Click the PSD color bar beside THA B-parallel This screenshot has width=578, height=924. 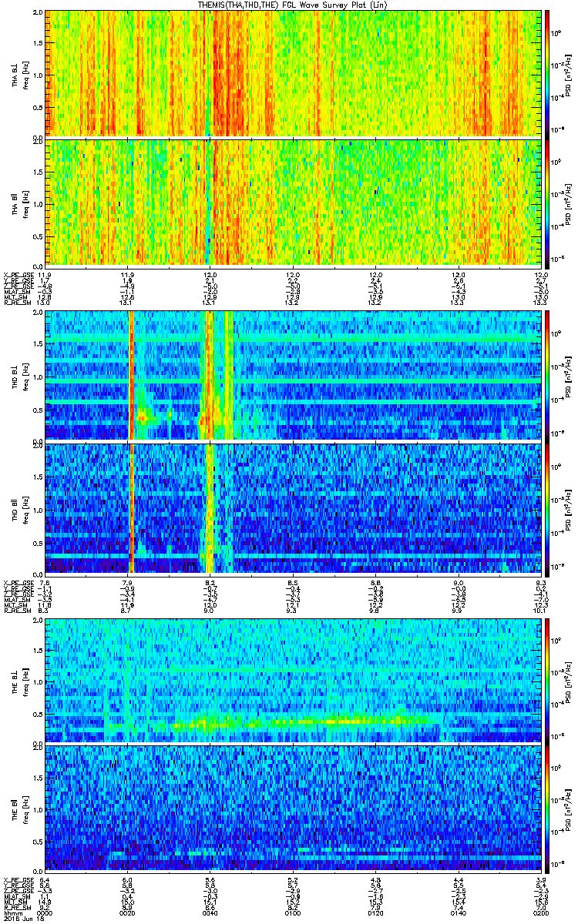pyautogui.click(x=548, y=203)
